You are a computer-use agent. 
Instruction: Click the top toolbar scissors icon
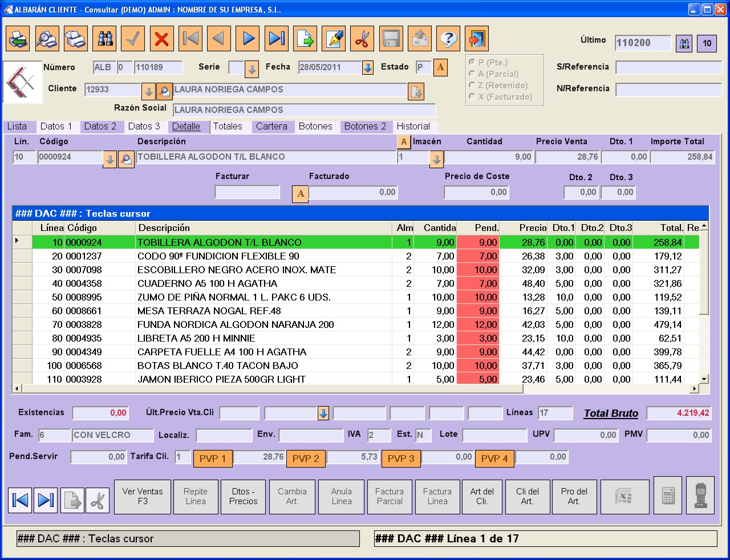click(362, 39)
